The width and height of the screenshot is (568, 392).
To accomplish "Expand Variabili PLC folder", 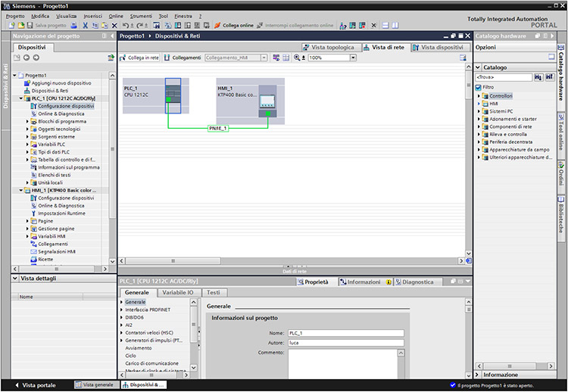I will (x=27, y=144).
